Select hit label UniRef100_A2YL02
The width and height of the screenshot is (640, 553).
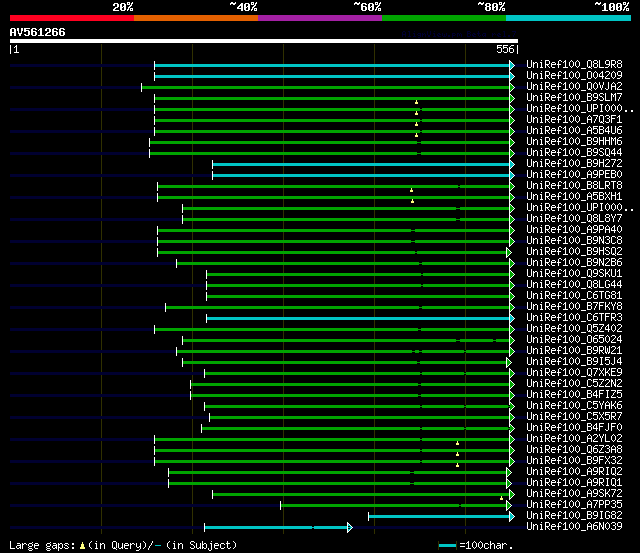574,439
